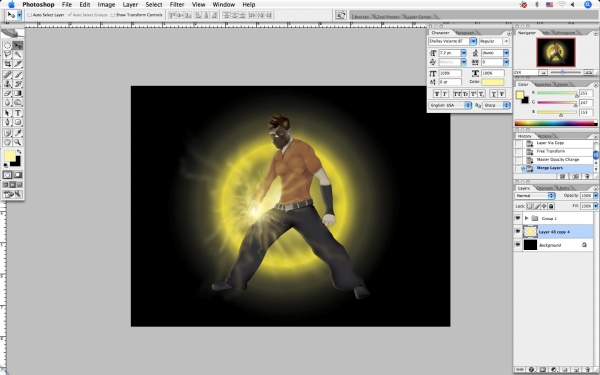The width and height of the screenshot is (600, 375).
Task: Select the Crop tool
Action: (x=7, y=64)
